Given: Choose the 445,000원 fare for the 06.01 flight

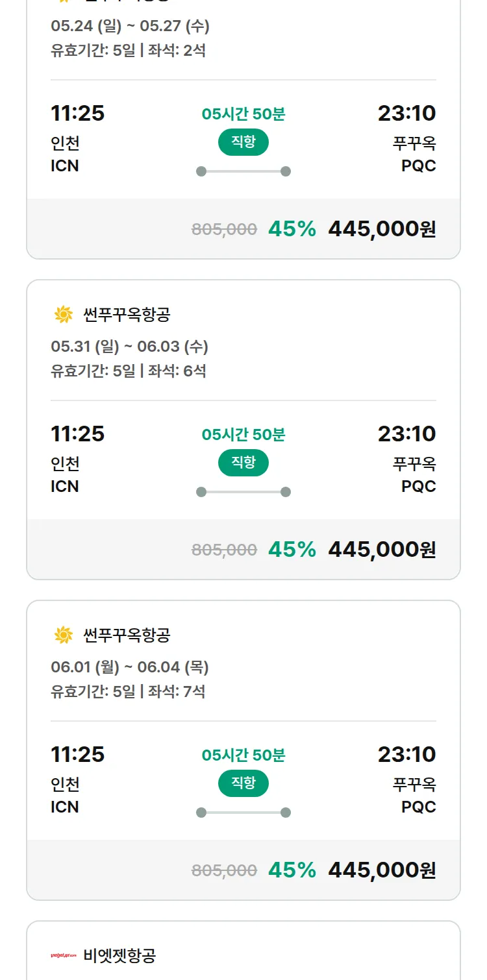Looking at the screenshot, I should pos(382,870).
